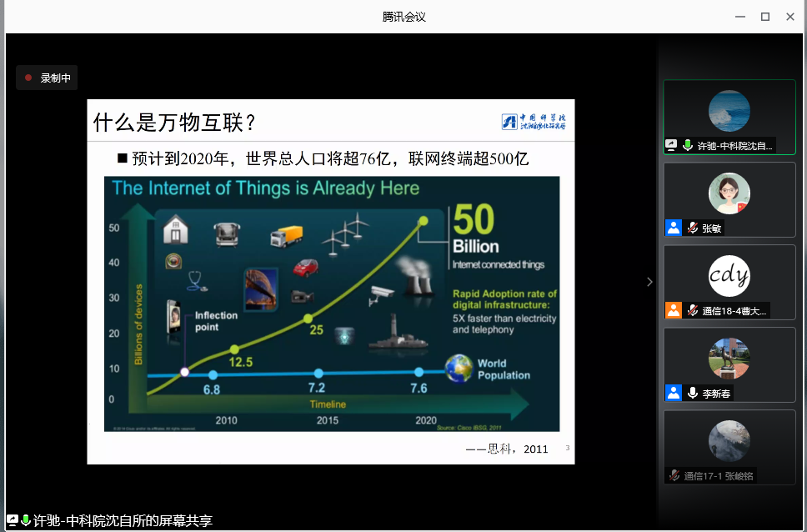Viewport: 807px width, 532px height.
Task: Maximize the 腾讯会议 window
Action: (764, 17)
